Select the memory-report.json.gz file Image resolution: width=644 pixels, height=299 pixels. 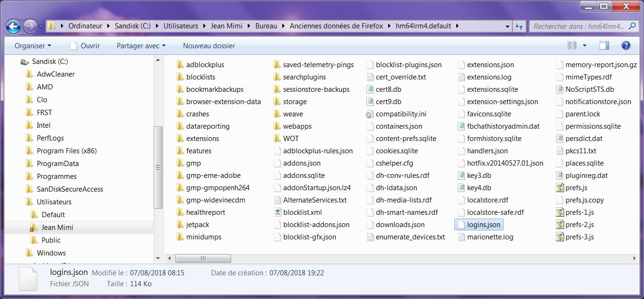[597, 65]
